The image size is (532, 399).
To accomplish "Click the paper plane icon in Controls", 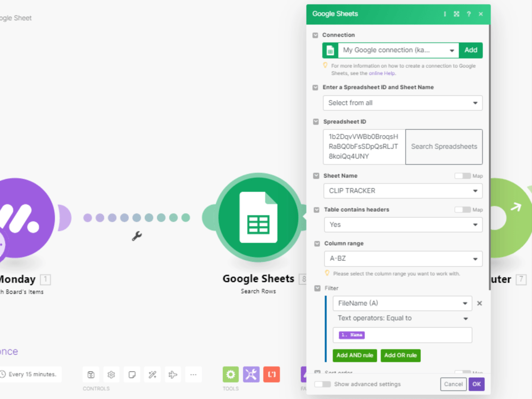I will coord(172,374).
